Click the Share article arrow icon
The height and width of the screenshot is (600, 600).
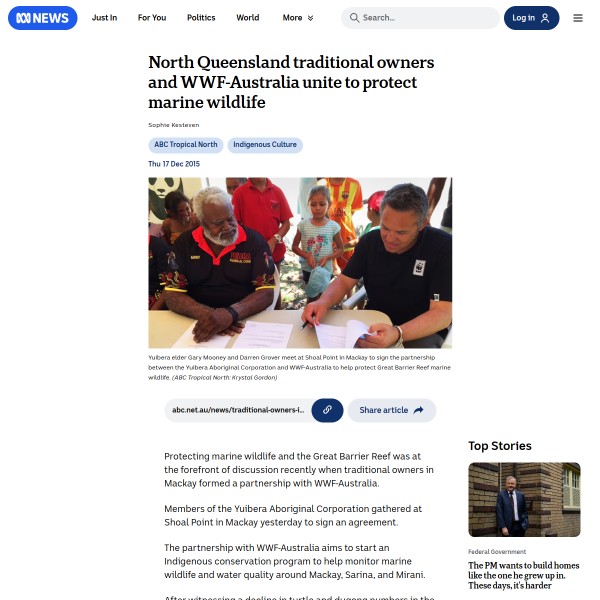point(418,410)
